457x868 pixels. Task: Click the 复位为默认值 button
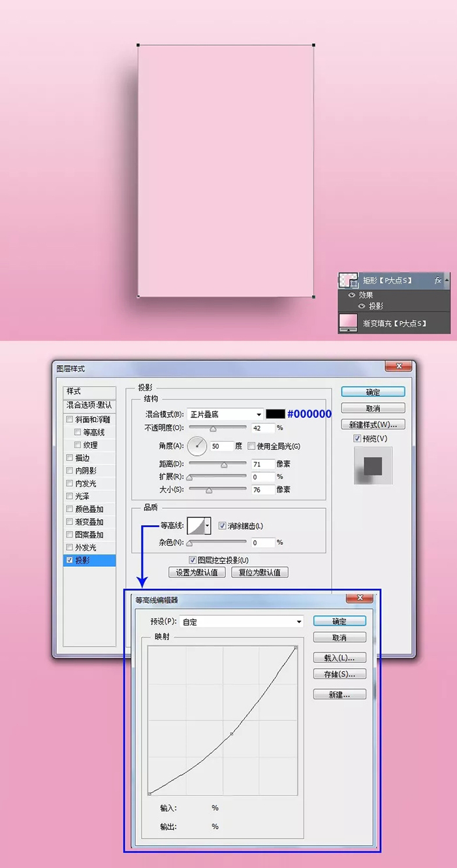[259, 572]
